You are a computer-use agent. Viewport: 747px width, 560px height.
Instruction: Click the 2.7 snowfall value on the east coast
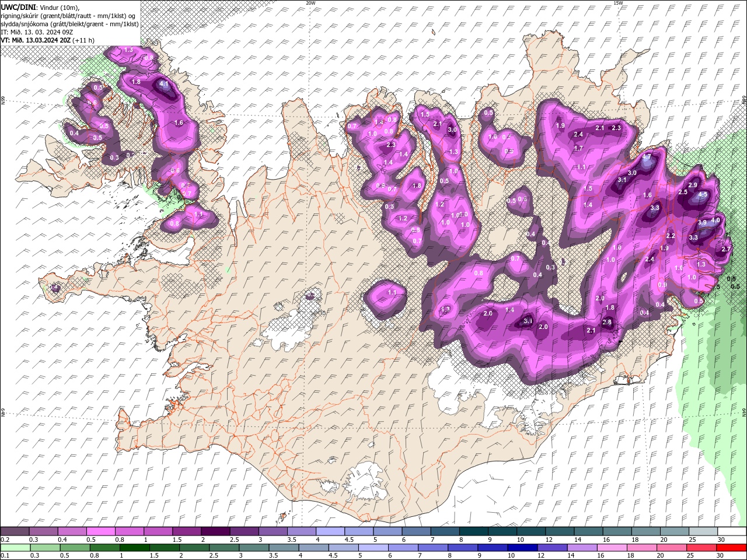coord(726,249)
